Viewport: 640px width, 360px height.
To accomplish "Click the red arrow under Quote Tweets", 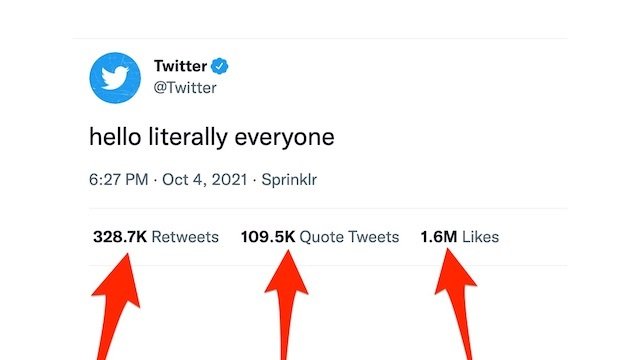I will click(x=287, y=304).
